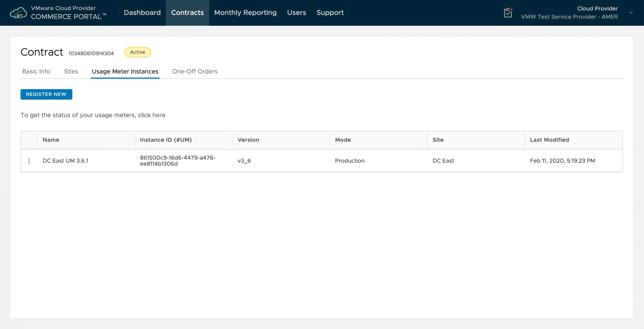This screenshot has height=329, width=644.
Task: Open the One-Off Orders tab
Action: click(x=195, y=71)
